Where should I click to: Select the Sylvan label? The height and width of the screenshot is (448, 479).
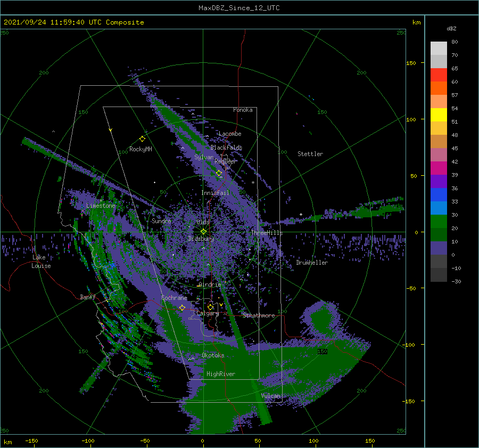tap(204, 157)
